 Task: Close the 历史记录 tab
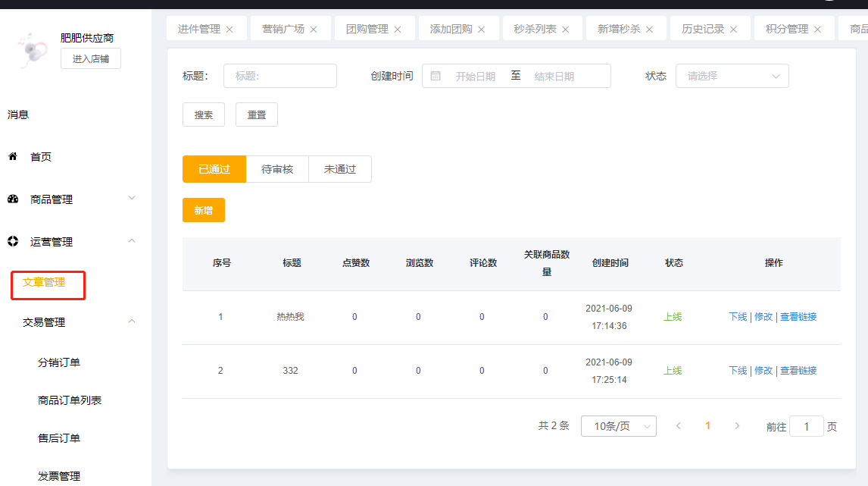click(733, 30)
